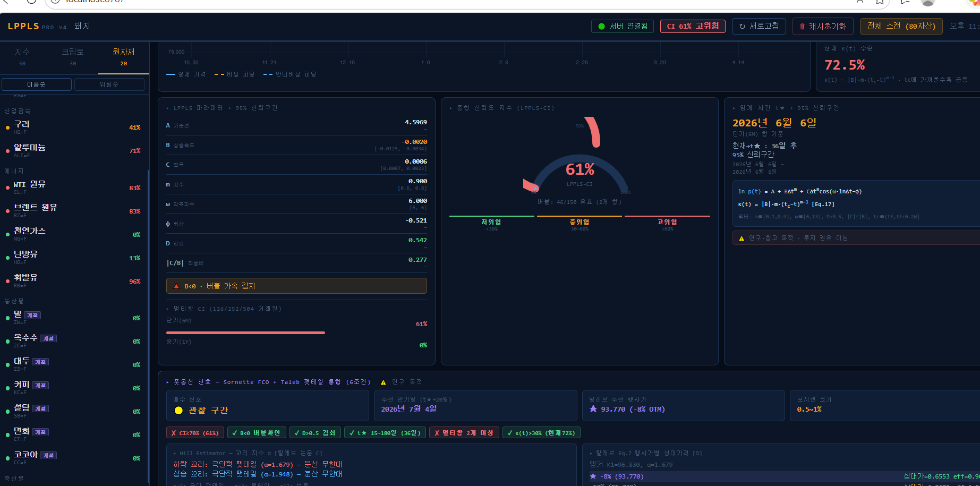Start 전체 스캔 (80자산) scan
This screenshot has height=486, width=980.
point(901,26)
